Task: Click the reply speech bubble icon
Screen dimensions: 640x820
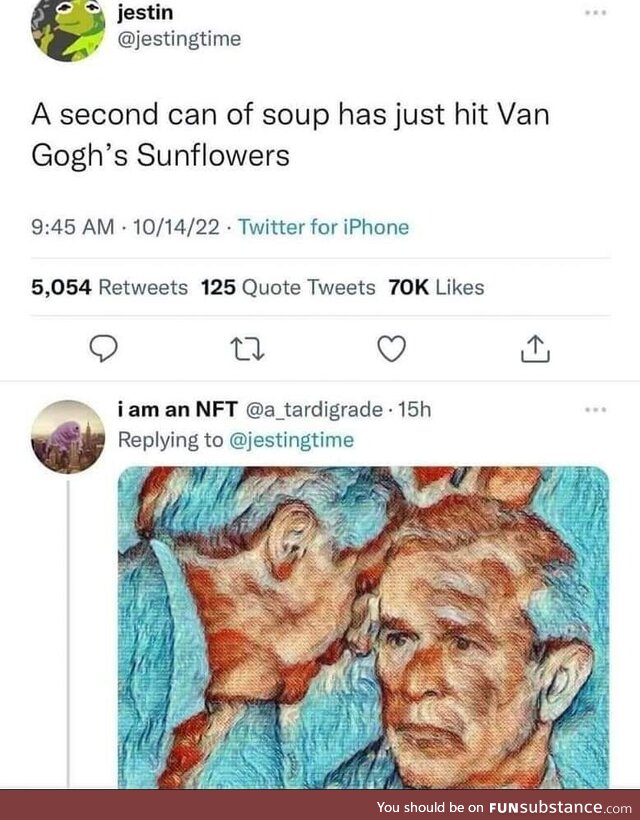Action: click(x=105, y=348)
